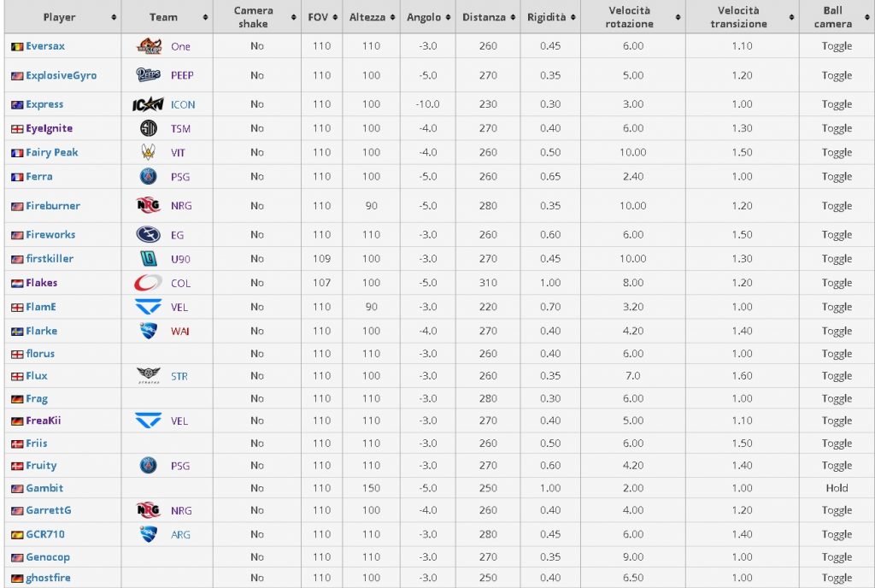Click the Hold value in Gambit's row
875x588 pixels.
pos(837,488)
